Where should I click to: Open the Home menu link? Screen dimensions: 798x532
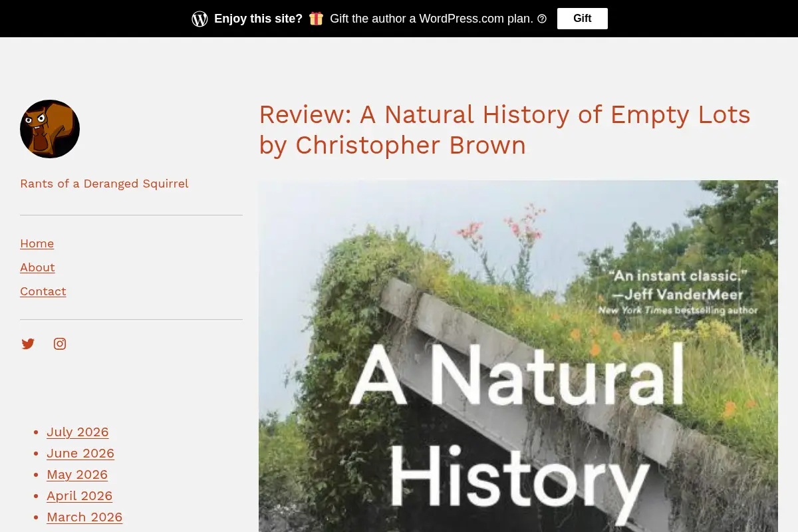[x=37, y=243]
